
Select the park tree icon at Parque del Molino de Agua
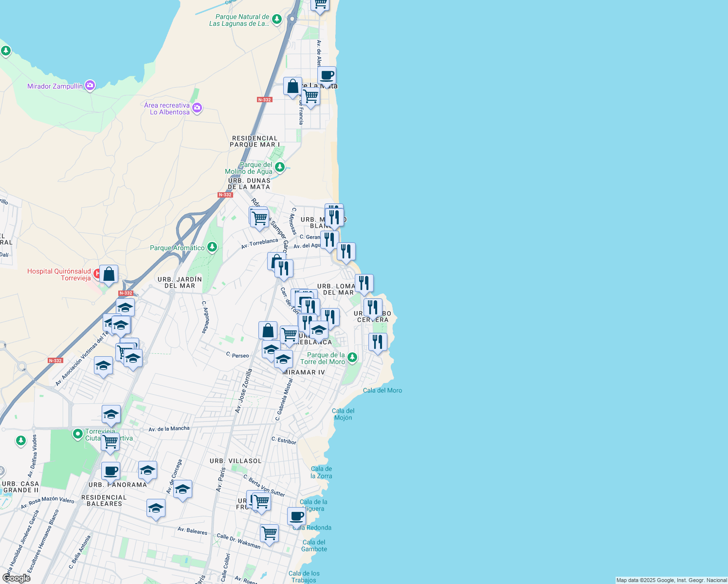pos(279,166)
